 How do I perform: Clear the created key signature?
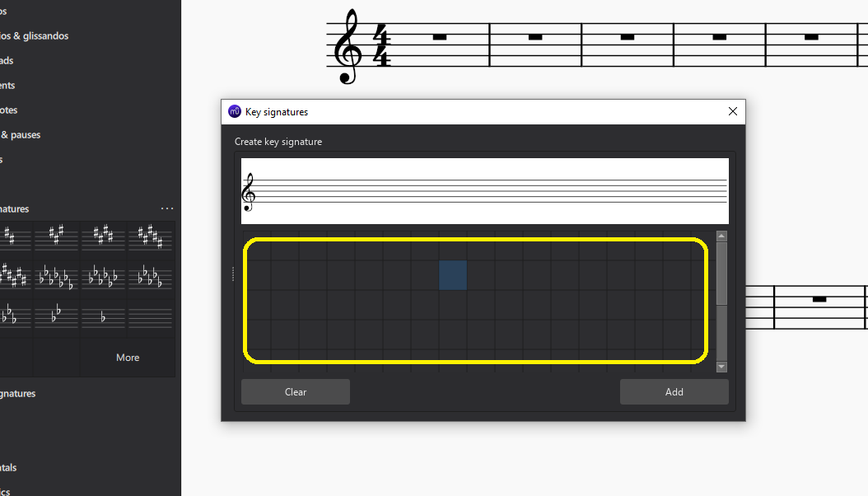[x=295, y=391]
